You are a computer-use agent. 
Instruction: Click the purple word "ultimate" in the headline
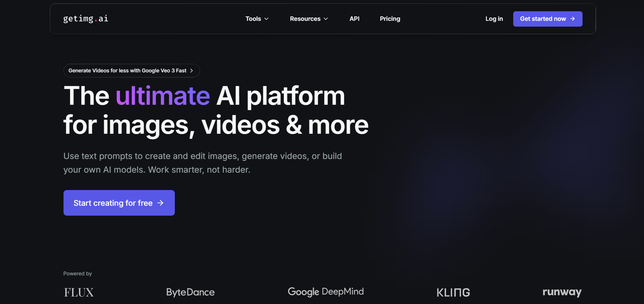click(163, 96)
